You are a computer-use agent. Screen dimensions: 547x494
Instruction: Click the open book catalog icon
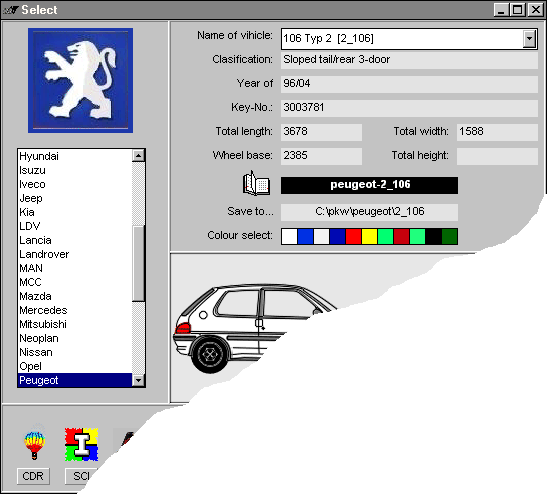[256, 184]
